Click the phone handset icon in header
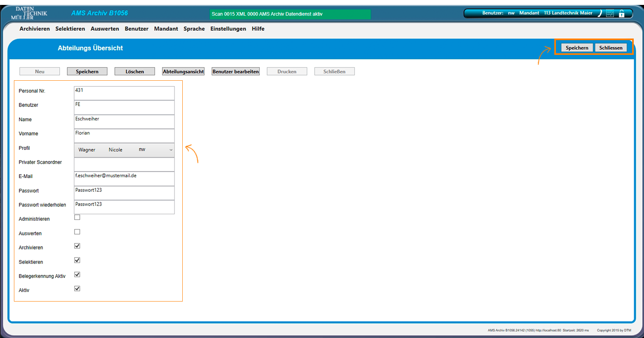Viewport: 644px width, 338px height. 600,14
